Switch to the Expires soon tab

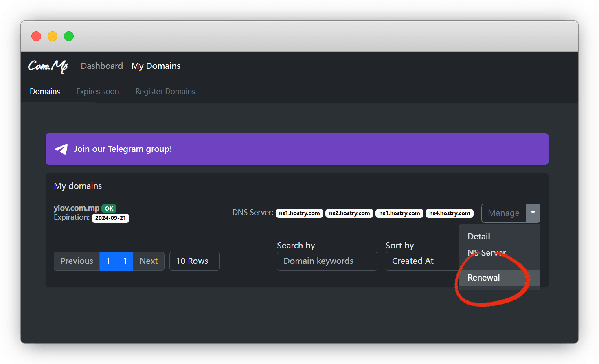tap(97, 92)
